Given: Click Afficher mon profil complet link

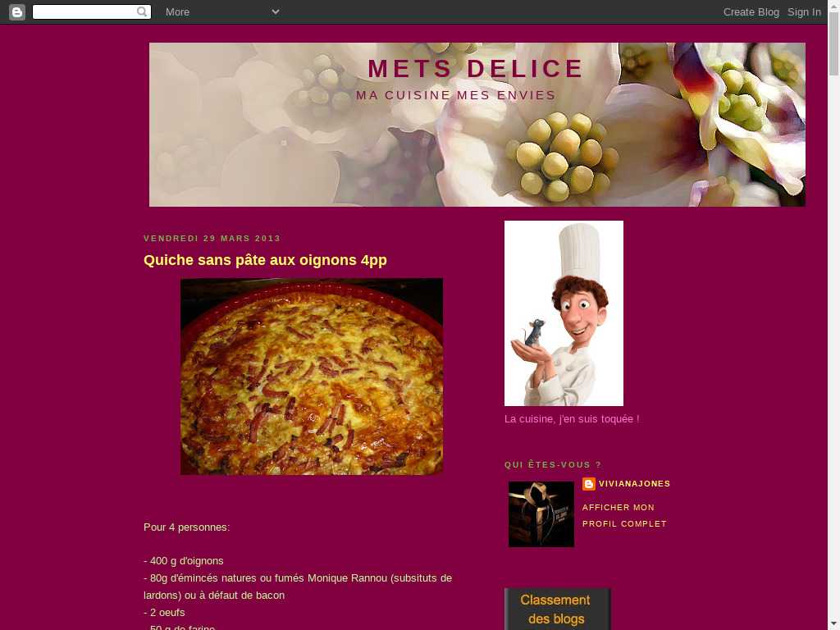Looking at the screenshot, I should tap(624, 515).
